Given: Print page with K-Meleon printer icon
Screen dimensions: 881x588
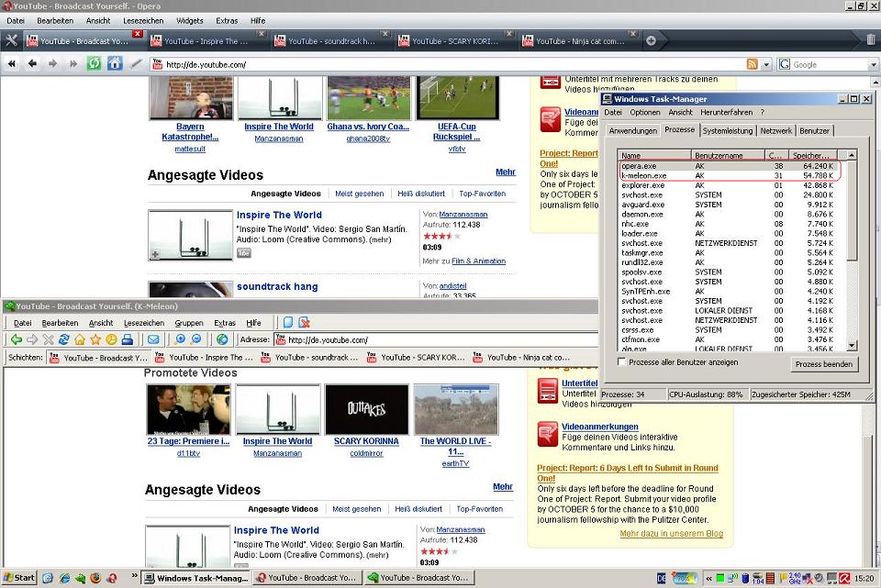Looking at the screenshot, I should [127, 339].
